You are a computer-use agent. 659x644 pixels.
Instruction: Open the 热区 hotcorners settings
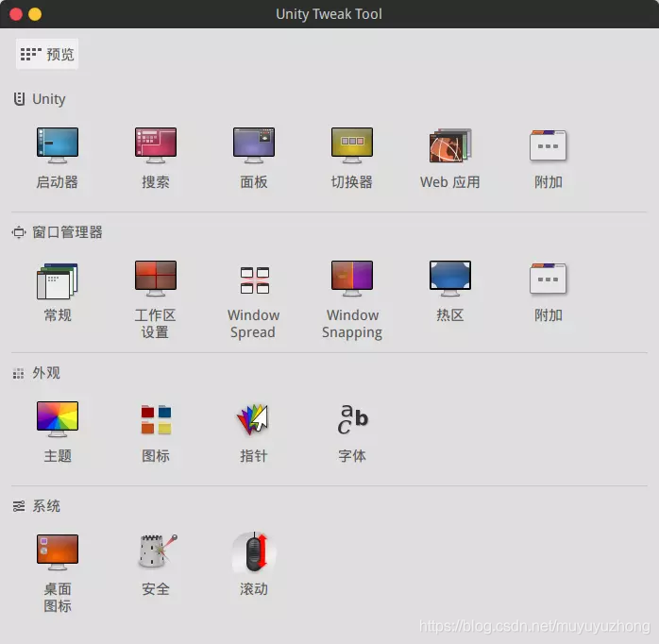(450, 292)
